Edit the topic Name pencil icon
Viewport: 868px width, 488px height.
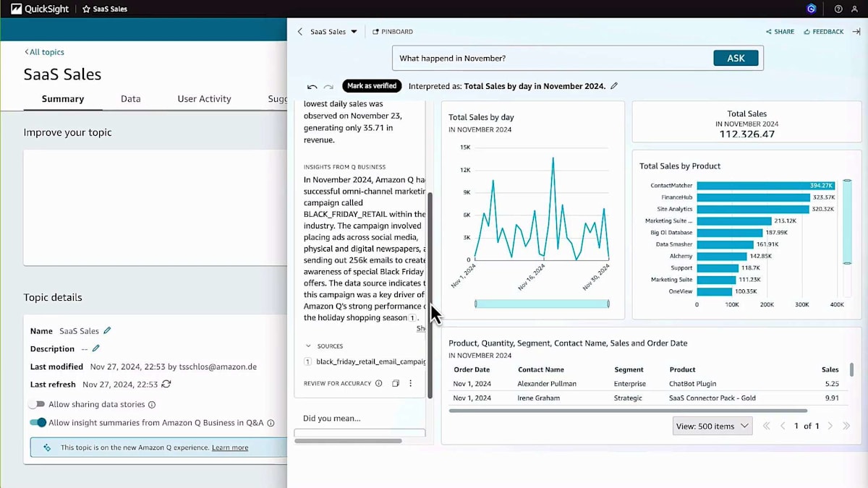107,330
